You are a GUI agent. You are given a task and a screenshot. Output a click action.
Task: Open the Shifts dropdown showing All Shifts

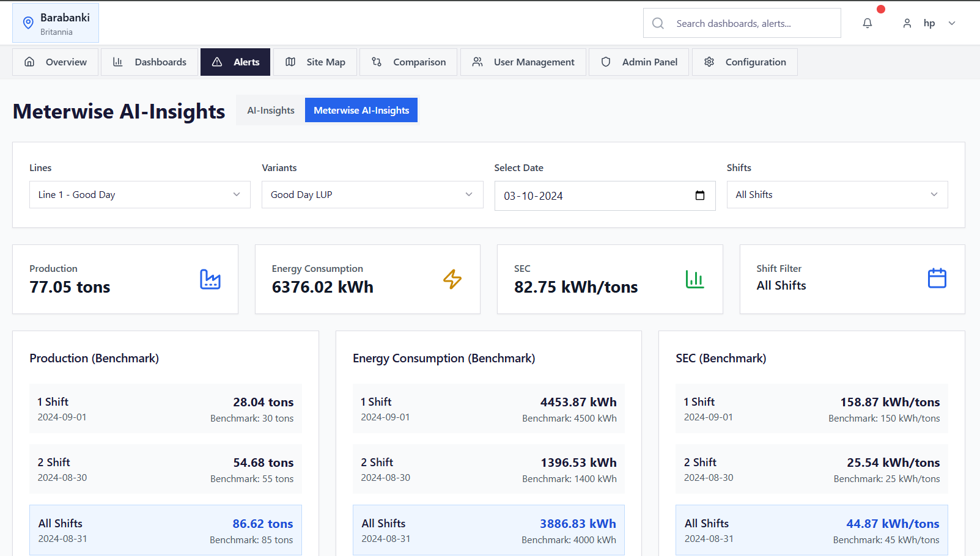(x=838, y=194)
